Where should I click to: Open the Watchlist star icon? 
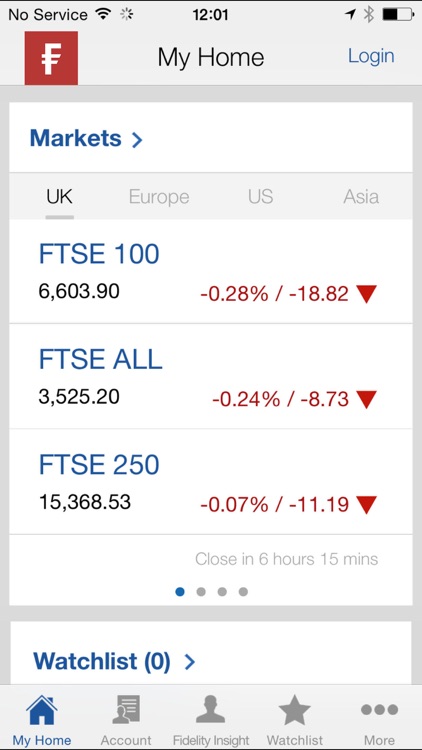[x=295, y=710]
